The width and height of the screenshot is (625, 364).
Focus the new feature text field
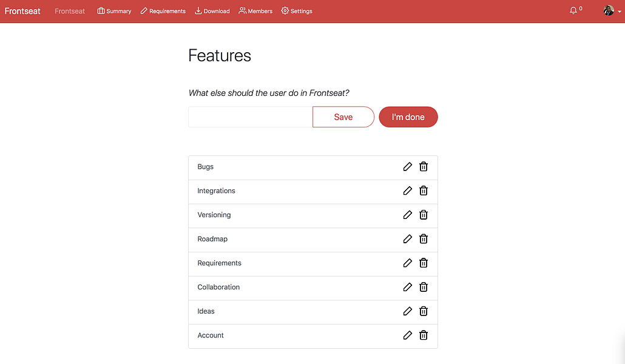point(251,117)
